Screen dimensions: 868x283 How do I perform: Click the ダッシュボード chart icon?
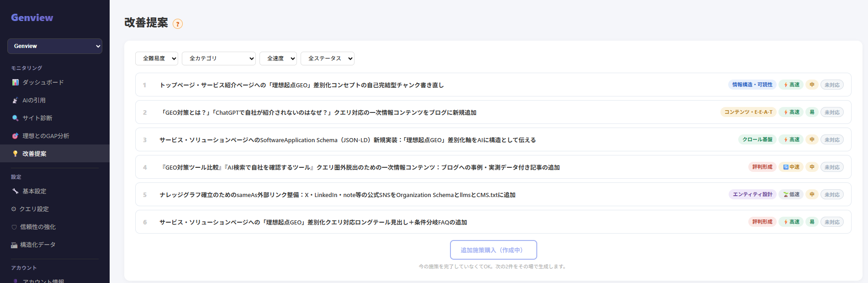pyautogui.click(x=16, y=82)
